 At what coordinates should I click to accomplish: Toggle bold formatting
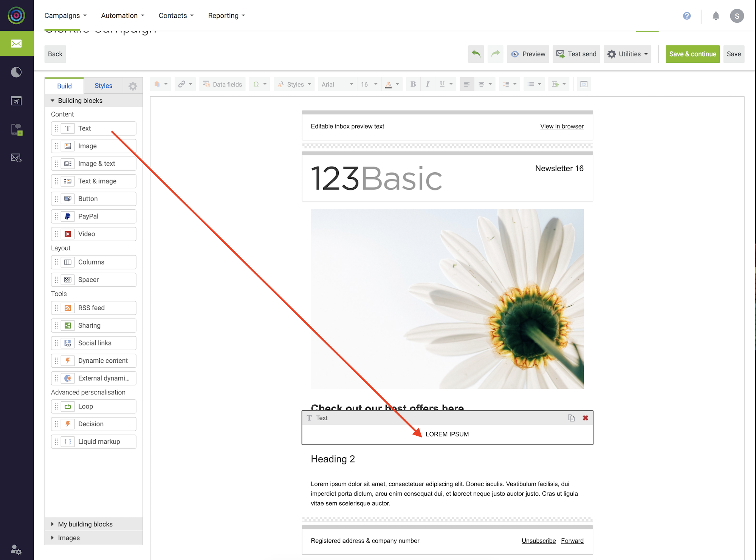click(413, 84)
